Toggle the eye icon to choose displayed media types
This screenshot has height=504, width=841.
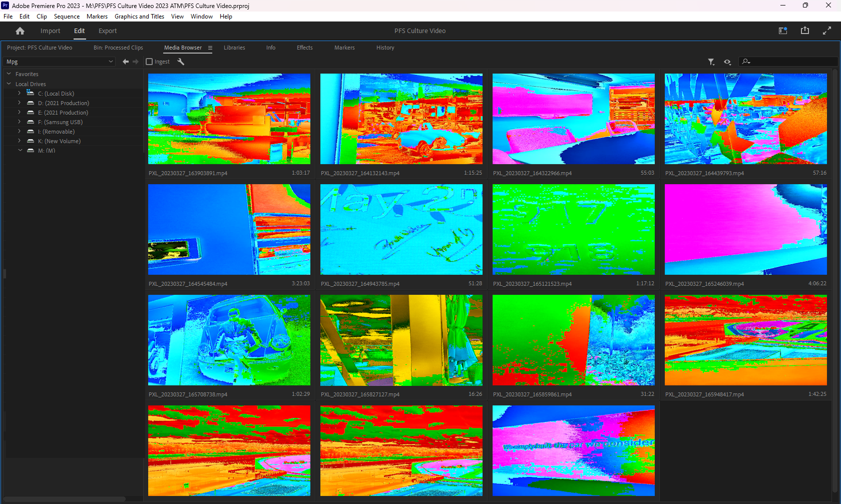pyautogui.click(x=727, y=62)
